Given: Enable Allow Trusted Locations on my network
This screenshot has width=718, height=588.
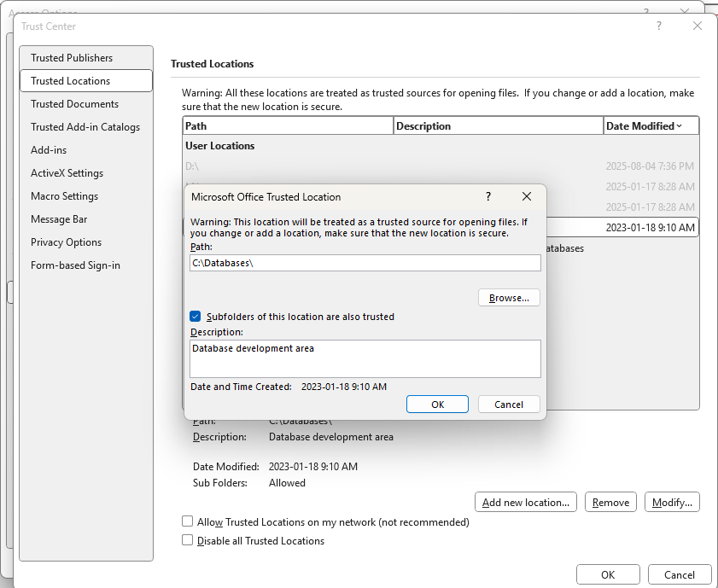Looking at the screenshot, I should click(x=188, y=521).
